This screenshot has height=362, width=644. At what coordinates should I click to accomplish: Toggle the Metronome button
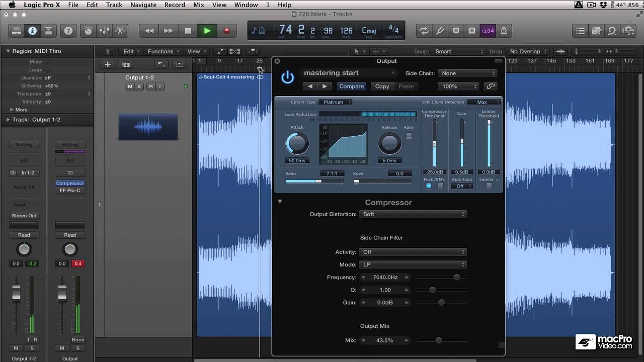pos(503,31)
